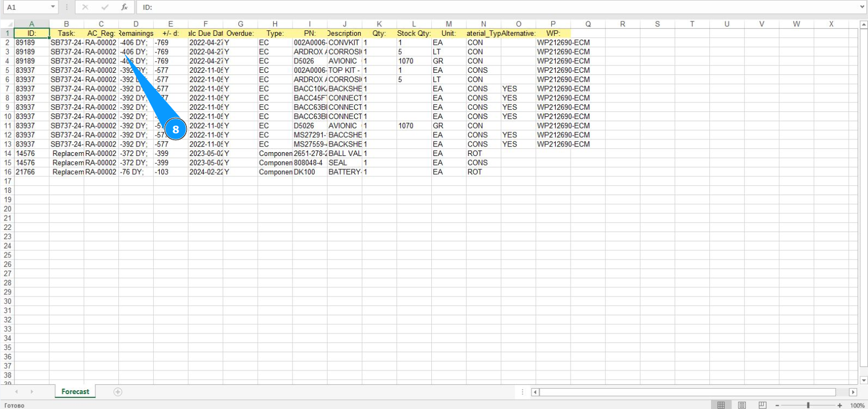Click the sheet tab scroll-left arrow

click(x=17, y=392)
